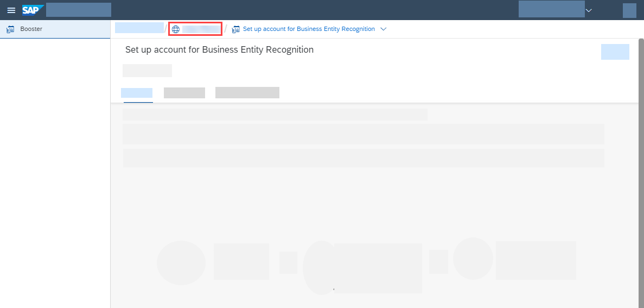Open the hamburger navigation menu
Viewport: 644px width, 308px height.
(11, 10)
